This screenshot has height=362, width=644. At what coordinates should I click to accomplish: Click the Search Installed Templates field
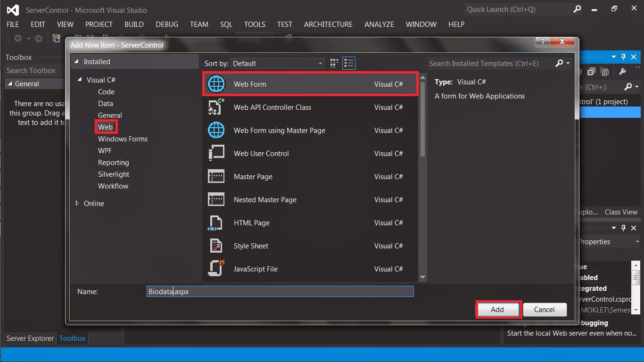[x=490, y=63]
